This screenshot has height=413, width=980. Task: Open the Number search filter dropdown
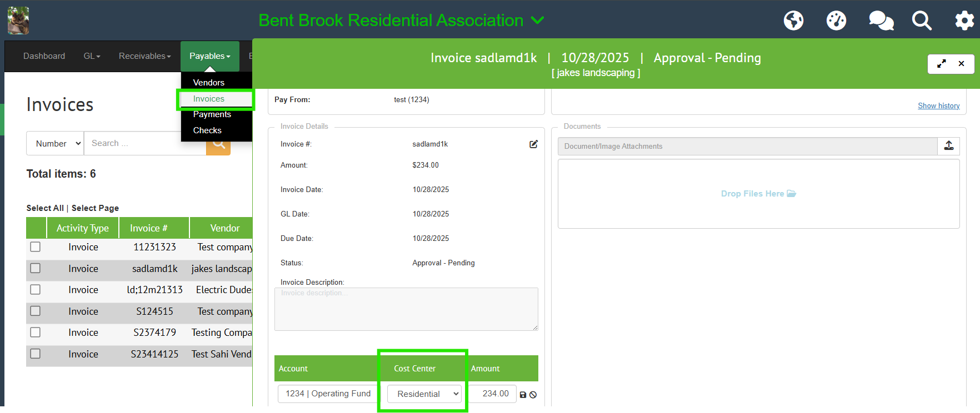(56, 143)
